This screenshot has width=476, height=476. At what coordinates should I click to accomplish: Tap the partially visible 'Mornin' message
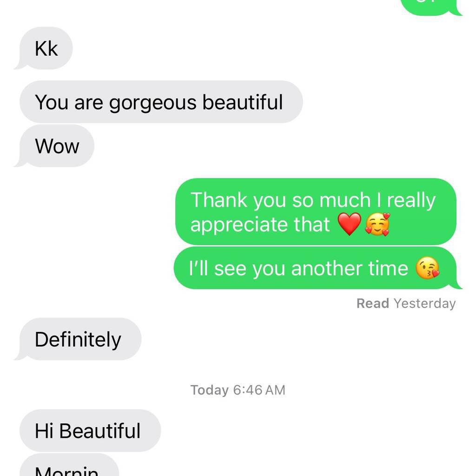69,465
